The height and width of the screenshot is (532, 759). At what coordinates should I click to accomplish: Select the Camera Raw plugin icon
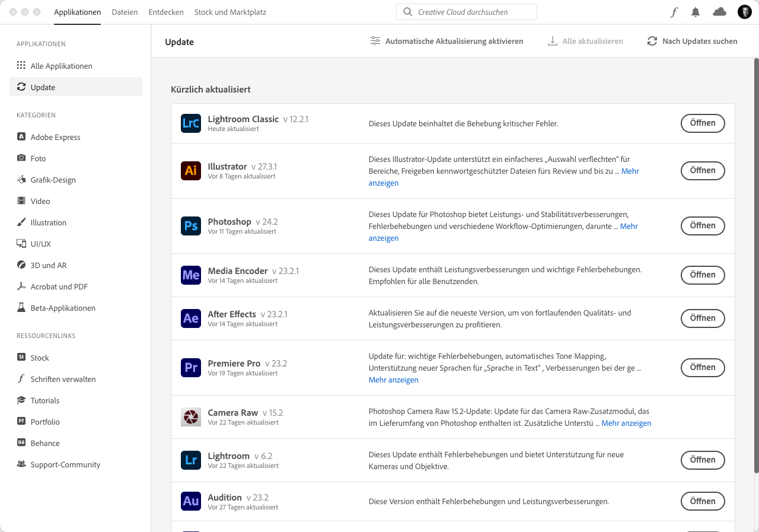click(190, 416)
